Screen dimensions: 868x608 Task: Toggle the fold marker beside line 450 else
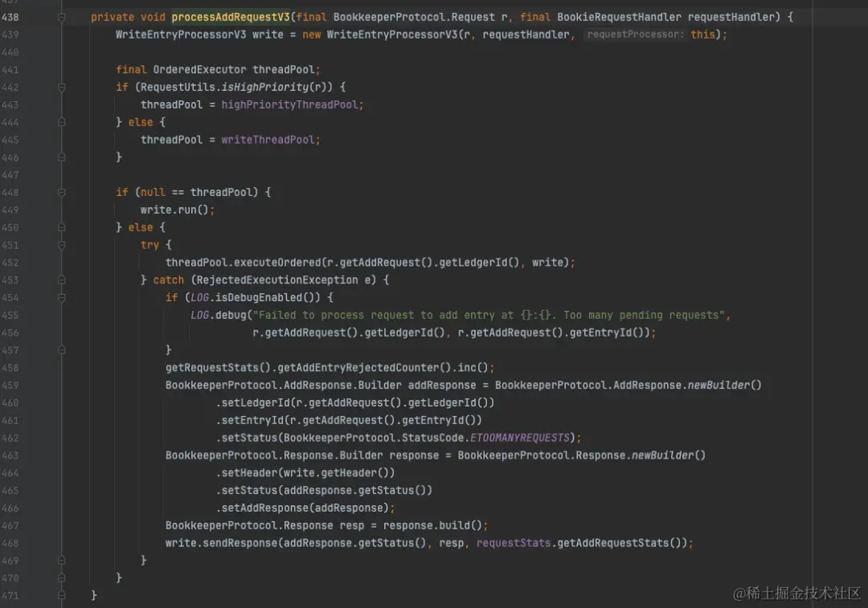coord(61,227)
